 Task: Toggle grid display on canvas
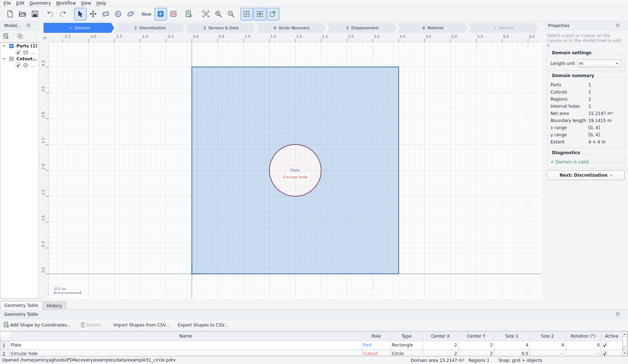click(x=247, y=14)
